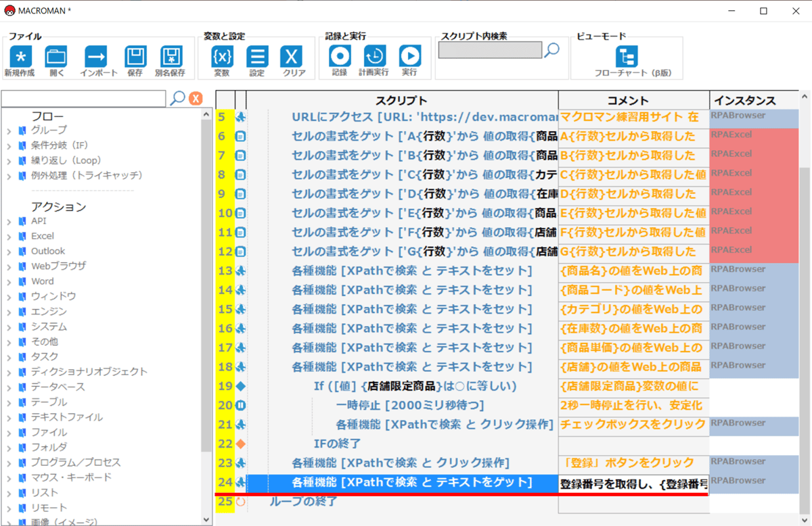Click the チェックボックスをクリック comment cell
The height and width of the screenshot is (526, 812).
(633, 425)
